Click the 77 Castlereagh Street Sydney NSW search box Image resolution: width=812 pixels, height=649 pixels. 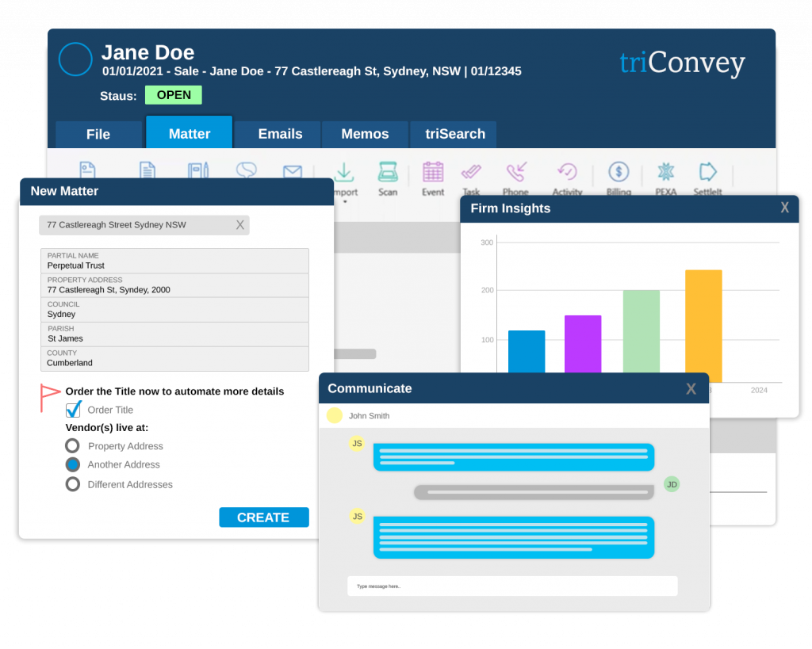tap(144, 225)
